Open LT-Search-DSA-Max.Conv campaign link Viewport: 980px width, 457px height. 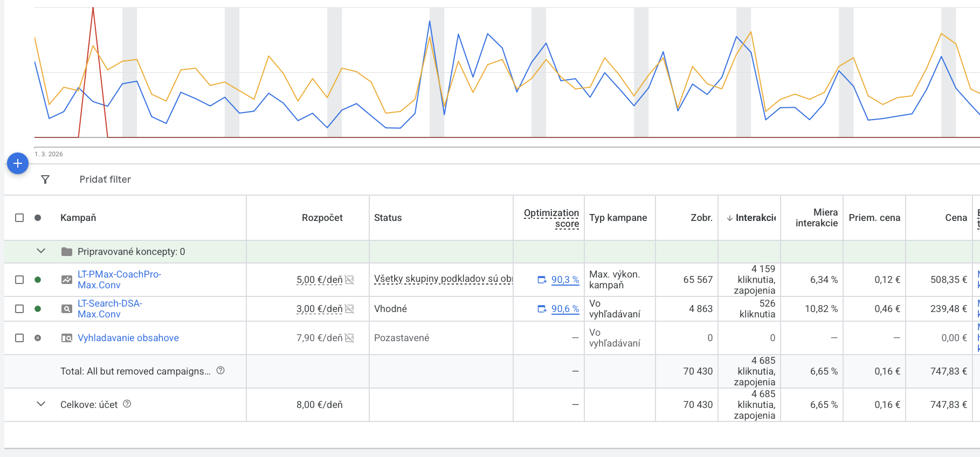click(x=110, y=309)
